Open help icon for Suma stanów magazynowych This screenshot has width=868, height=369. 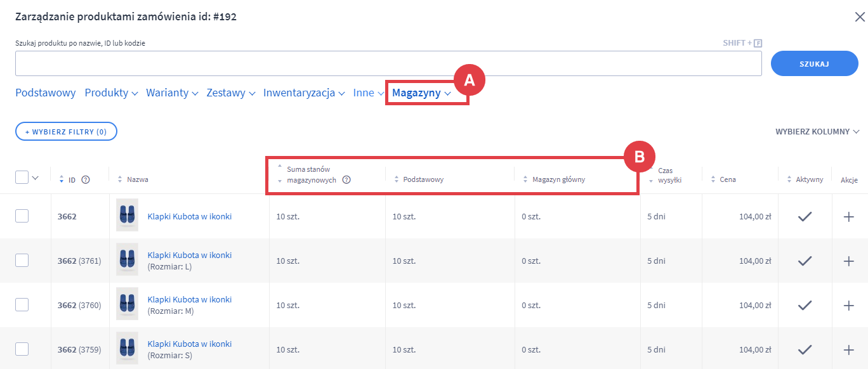pyautogui.click(x=346, y=179)
